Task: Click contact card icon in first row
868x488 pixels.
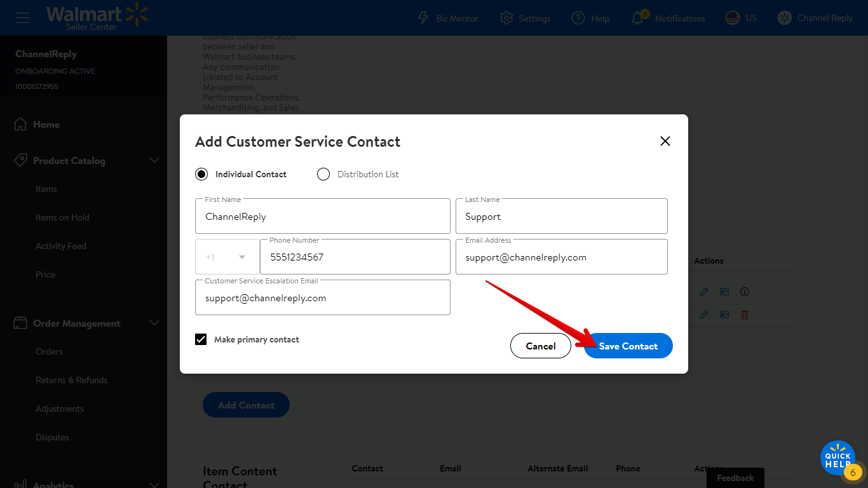Action: [x=724, y=292]
